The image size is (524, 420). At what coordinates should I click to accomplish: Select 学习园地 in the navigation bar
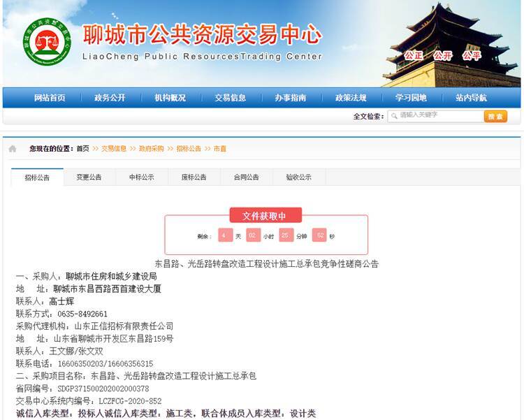coord(410,98)
